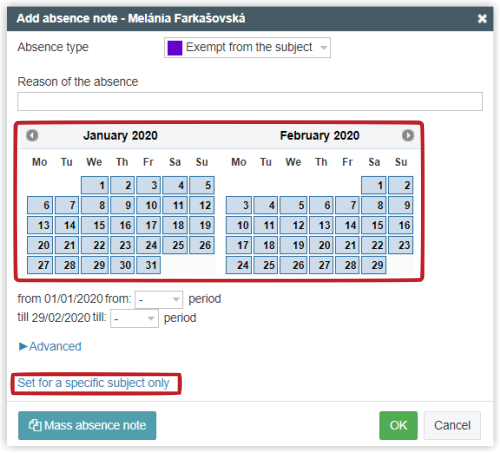The width and height of the screenshot is (500, 453).
Task: Open the Absence type dropdown
Action: 247,48
